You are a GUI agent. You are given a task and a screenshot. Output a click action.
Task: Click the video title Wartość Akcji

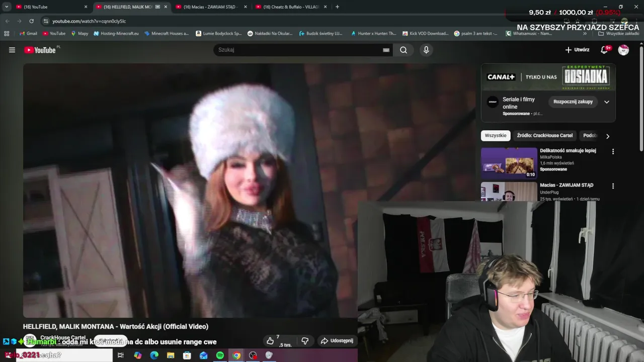[x=115, y=326]
